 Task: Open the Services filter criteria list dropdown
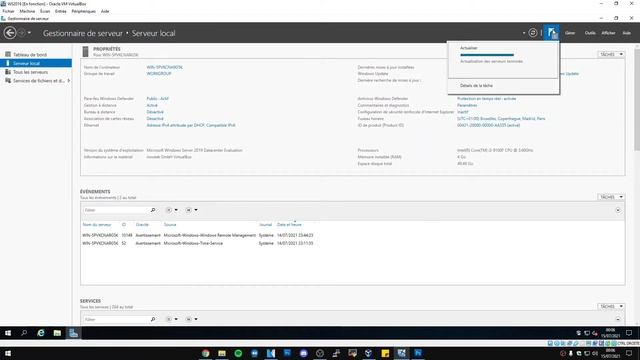point(172,319)
